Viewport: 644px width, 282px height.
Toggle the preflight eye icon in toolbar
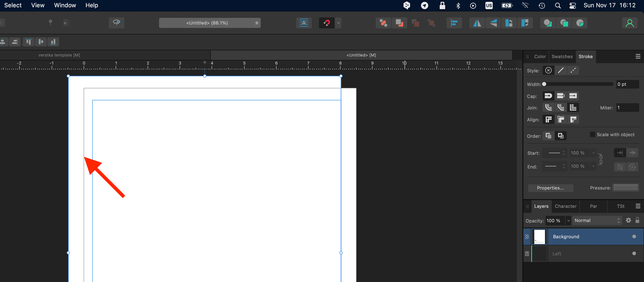(x=117, y=23)
